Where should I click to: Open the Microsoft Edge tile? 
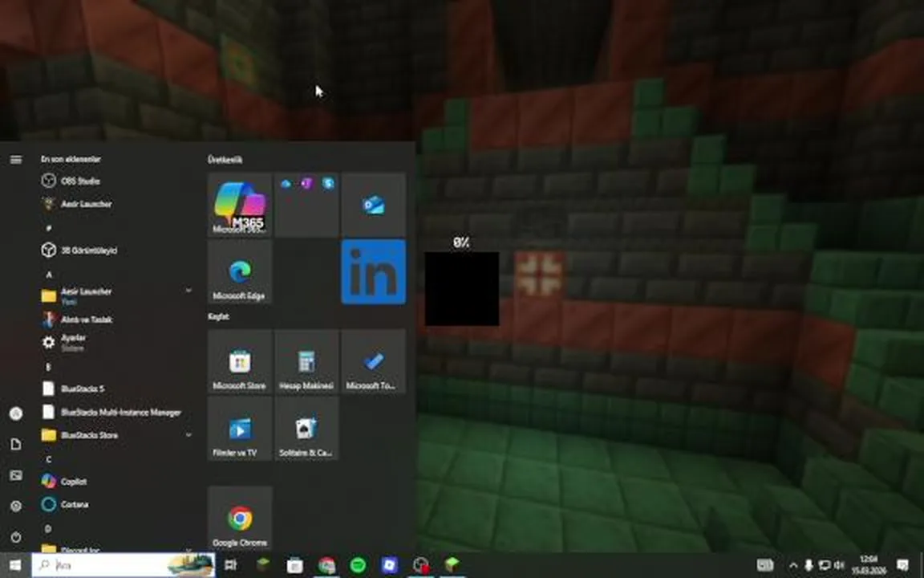(x=240, y=272)
